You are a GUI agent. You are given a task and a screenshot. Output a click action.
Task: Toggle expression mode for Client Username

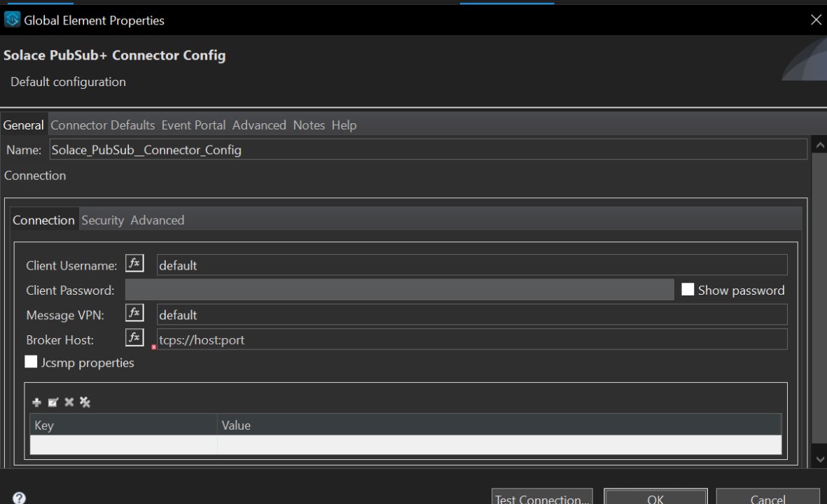134,263
